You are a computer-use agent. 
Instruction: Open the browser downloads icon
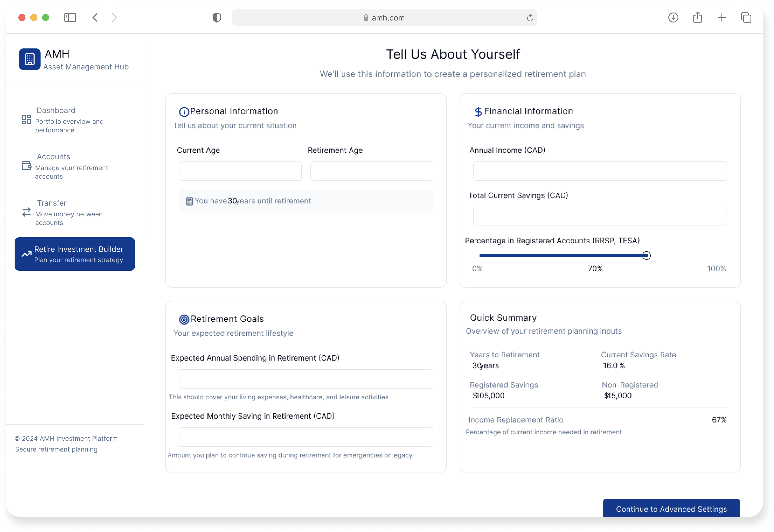673,18
